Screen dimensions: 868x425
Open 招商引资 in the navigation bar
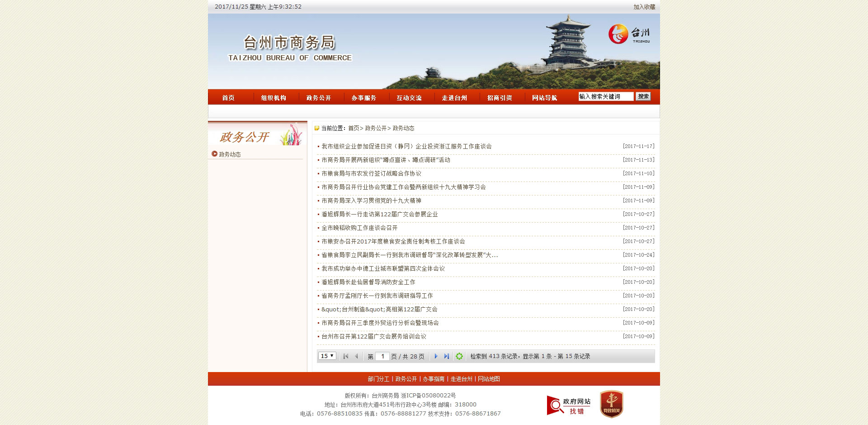pyautogui.click(x=500, y=98)
